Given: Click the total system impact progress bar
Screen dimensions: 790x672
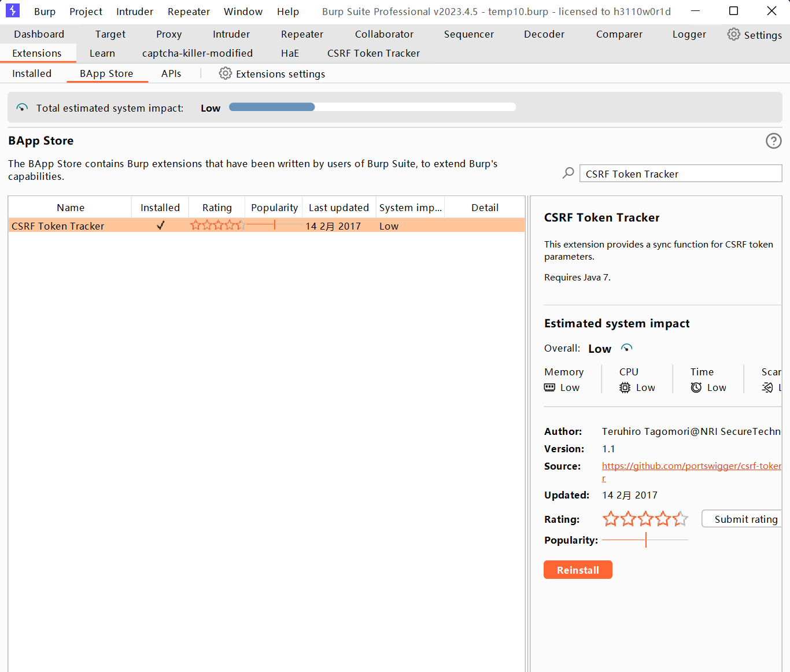Looking at the screenshot, I should (372, 107).
